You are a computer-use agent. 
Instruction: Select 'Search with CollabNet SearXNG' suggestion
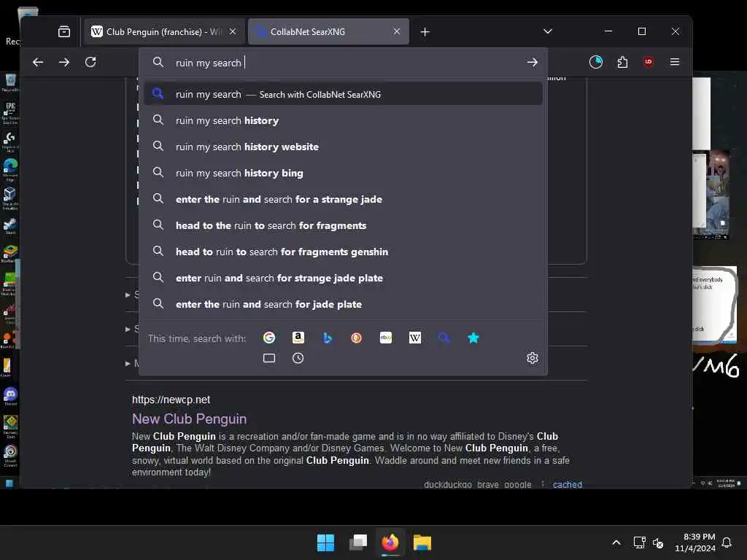coord(343,94)
